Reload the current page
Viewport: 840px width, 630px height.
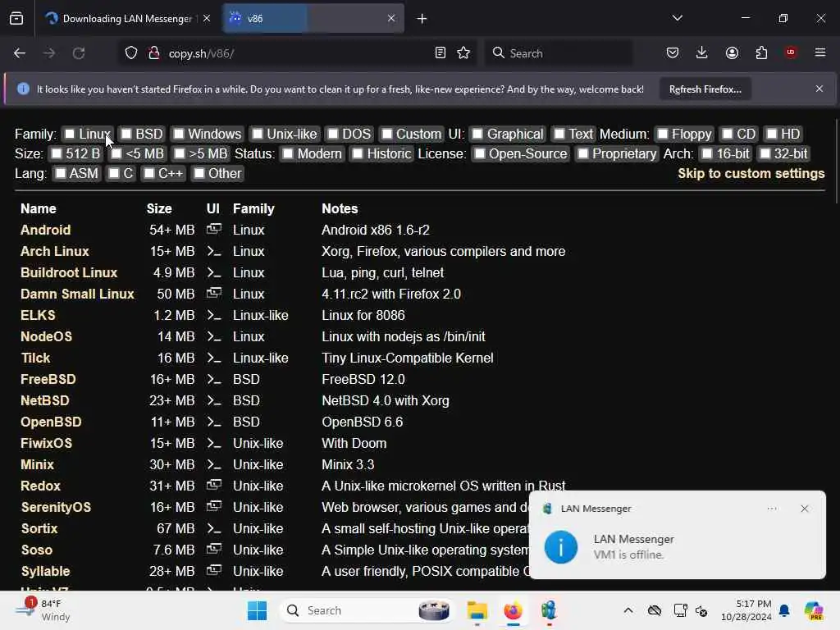click(79, 53)
